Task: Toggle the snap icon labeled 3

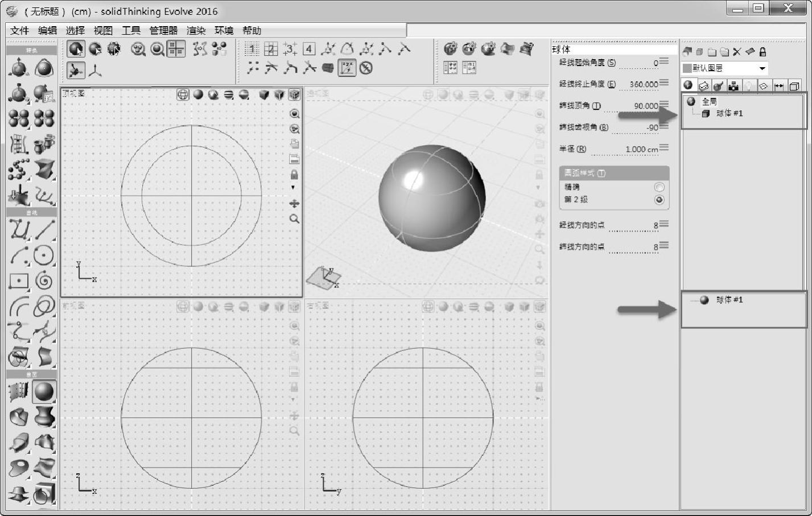Action: point(290,49)
